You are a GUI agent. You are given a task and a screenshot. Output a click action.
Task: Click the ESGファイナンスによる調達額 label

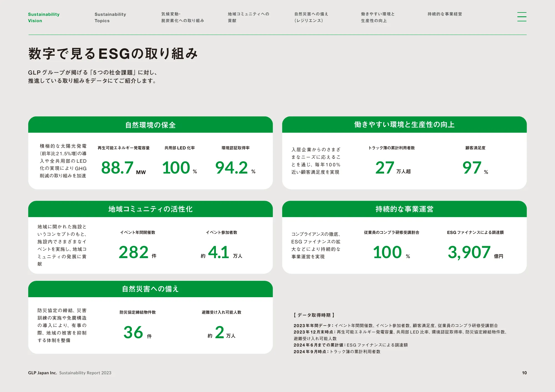(475, 233)
